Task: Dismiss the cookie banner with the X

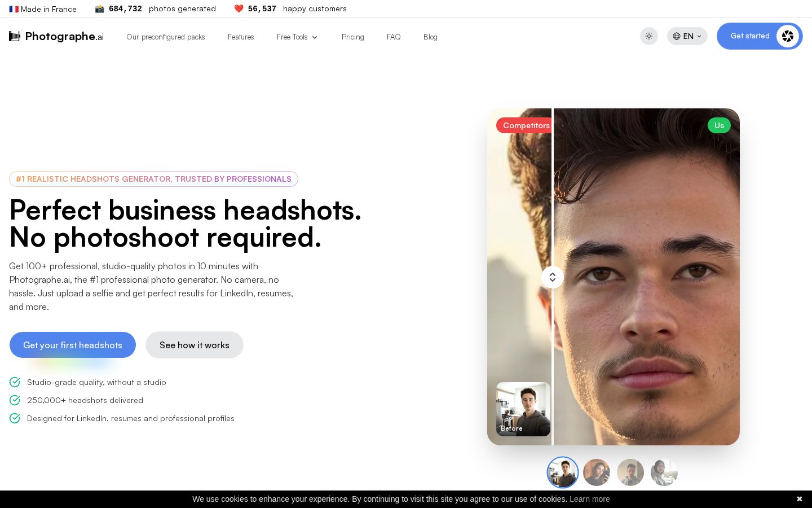Action: (799, 499)
